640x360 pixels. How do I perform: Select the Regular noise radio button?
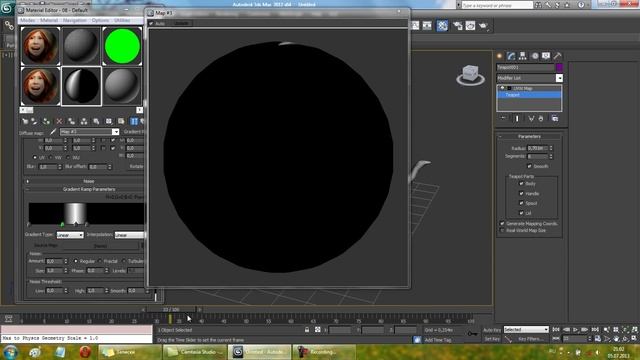pyautogui.click(x=76, y=261)
